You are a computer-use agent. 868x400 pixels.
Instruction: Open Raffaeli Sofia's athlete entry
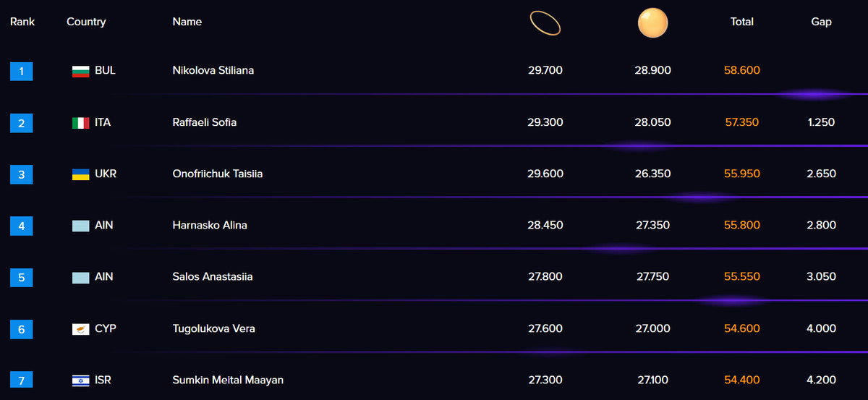coord(205,122)
